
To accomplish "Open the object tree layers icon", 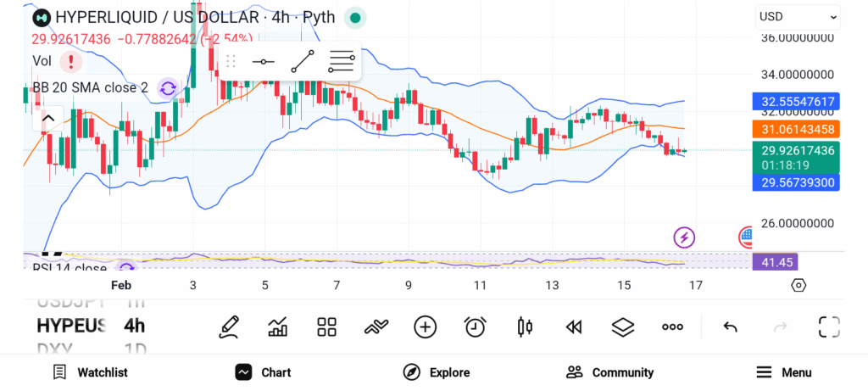I will [x=623, y=327].
